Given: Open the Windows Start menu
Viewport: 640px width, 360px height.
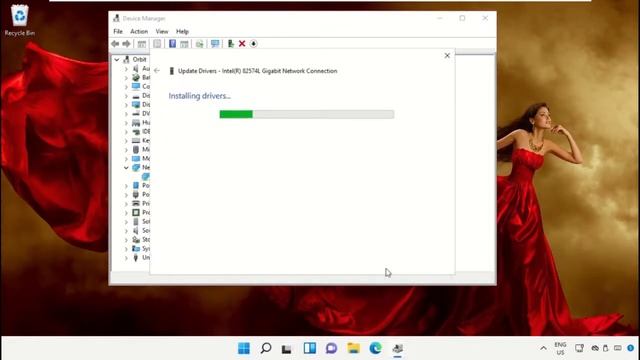Looking at the screenshot, I should tap(244, 348).
